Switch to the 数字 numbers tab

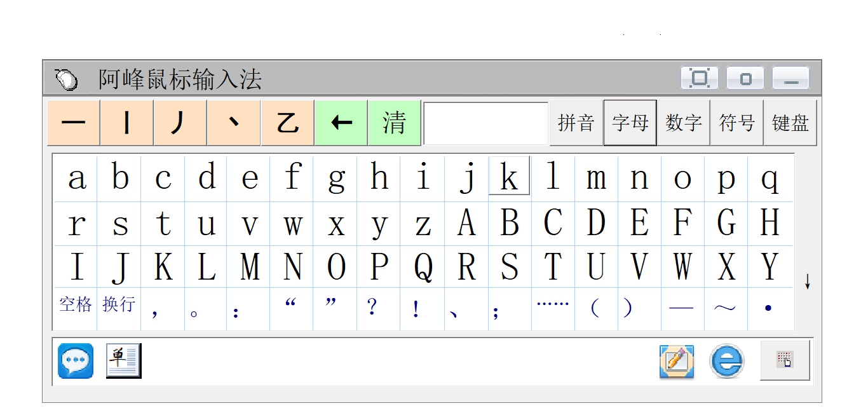point(683,122)
